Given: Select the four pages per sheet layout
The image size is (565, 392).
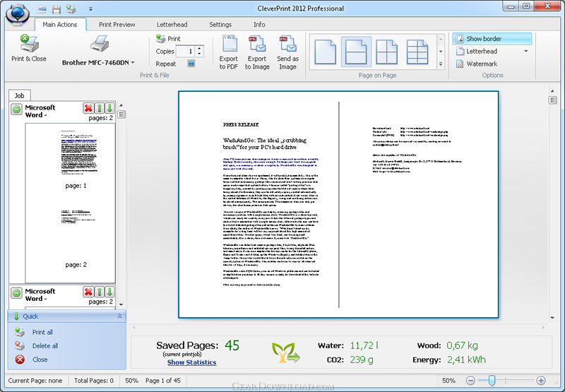Looking at the screenshot, I should tap(386, 52).
